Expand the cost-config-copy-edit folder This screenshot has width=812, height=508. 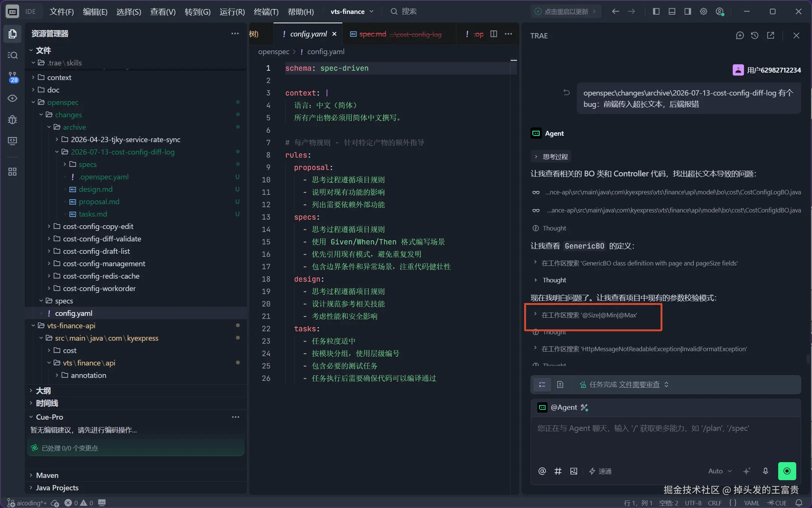[x=98, y=226]
